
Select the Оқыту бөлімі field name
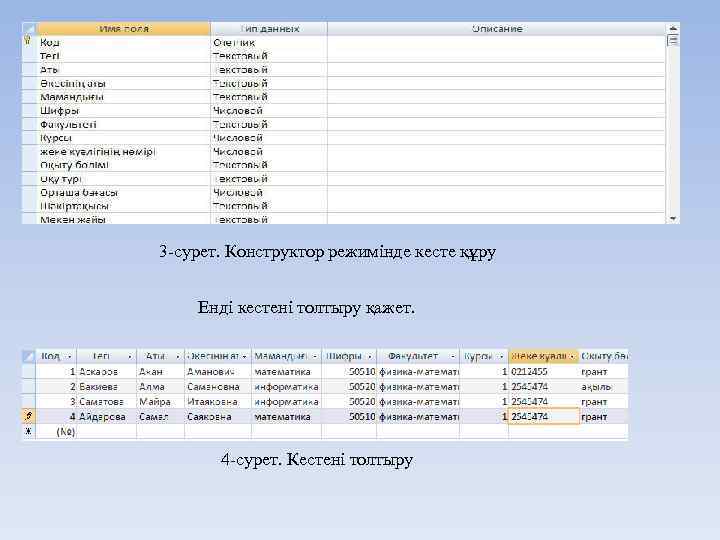(124, 165)
